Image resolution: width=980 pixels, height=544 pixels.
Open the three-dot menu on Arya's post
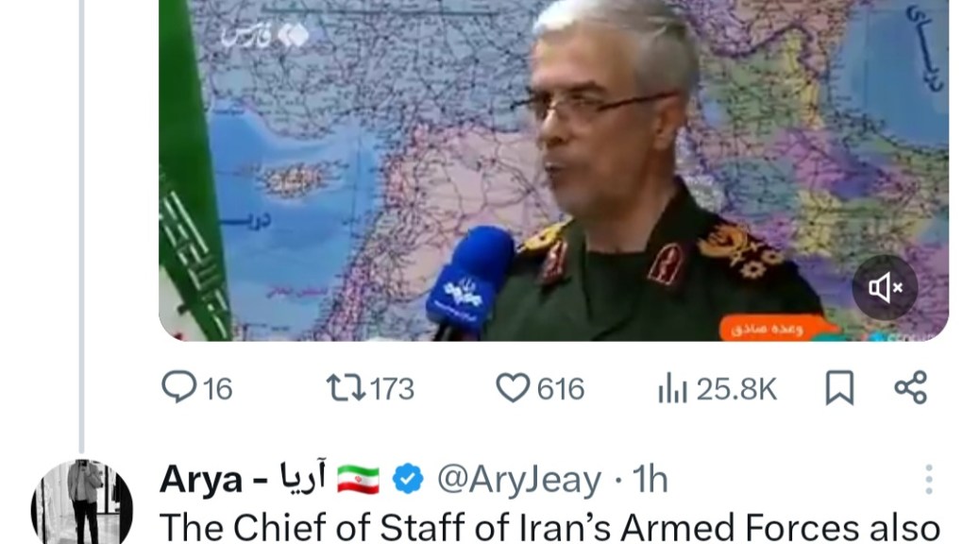click(x=929, y=480)
